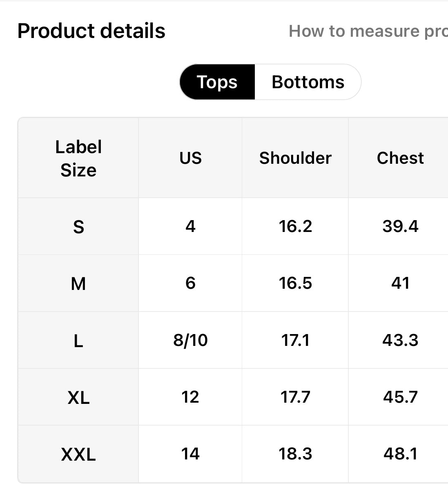Click the shoulder value 17.7 cell
Viewport: 448px width, 497px height.
295,397
